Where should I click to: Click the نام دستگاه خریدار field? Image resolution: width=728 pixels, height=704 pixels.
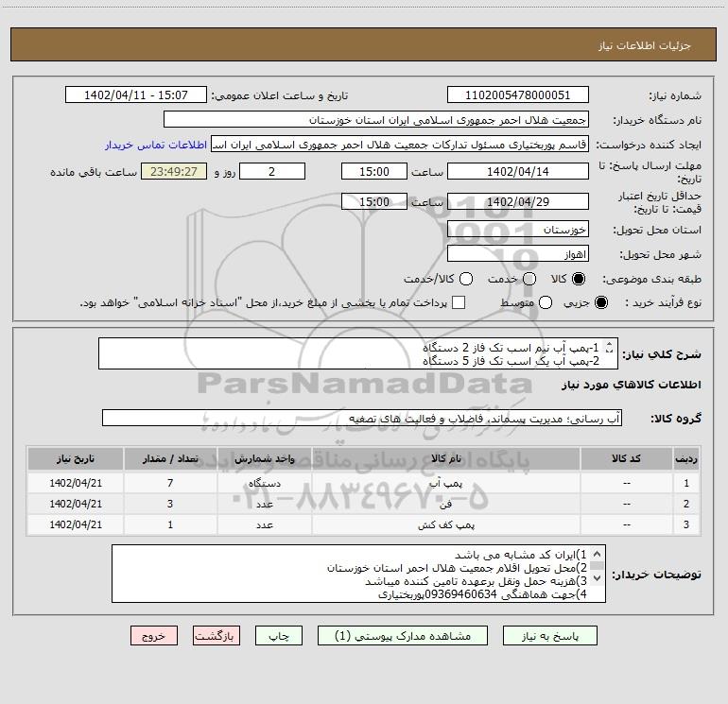click(376, 120)
